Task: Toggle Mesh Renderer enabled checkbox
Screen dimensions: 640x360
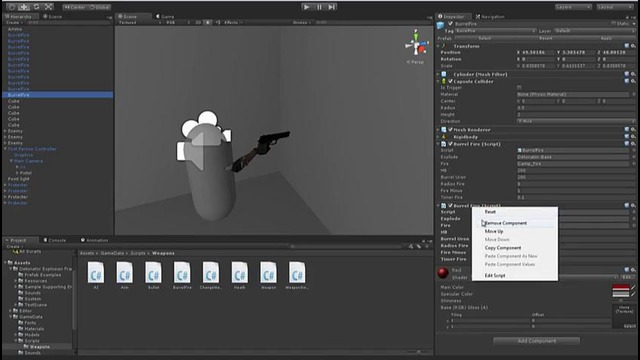Action: click(x=451, y=129)
